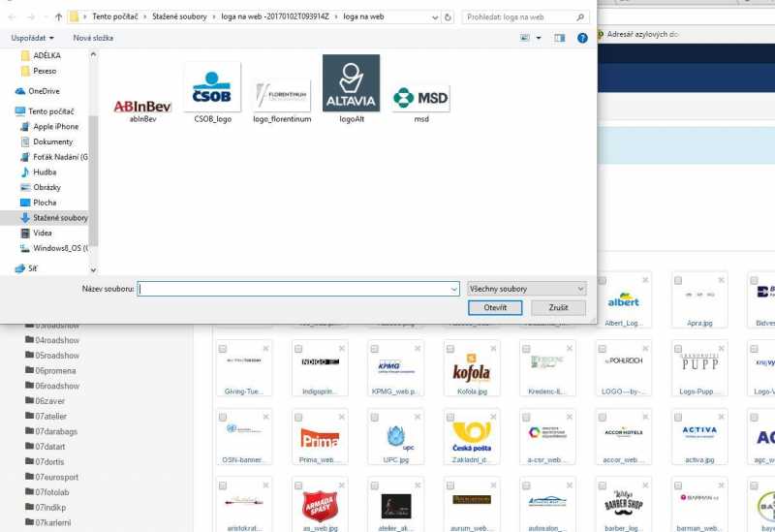Click the refresh icon in address bar
Image resolution: width=775 pixels, height=532 pixels.
pos(451,17)
